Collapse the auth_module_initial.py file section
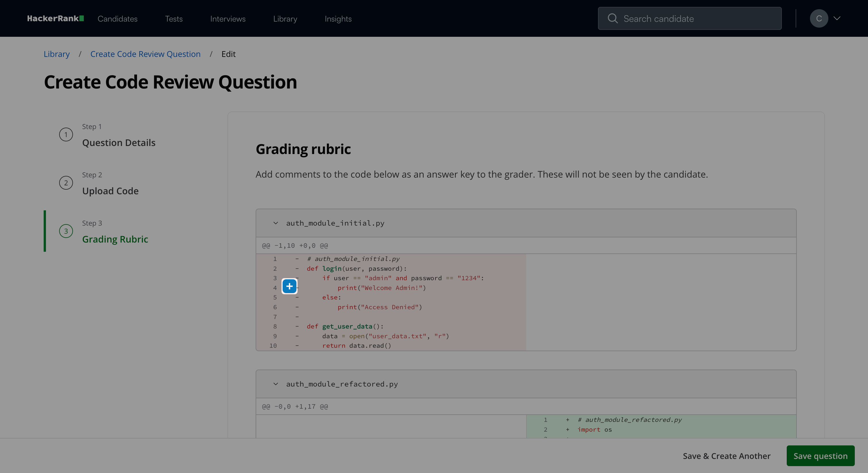Image resolution: width=868 pixels, height=473 pixels. (x=276, y=223)
